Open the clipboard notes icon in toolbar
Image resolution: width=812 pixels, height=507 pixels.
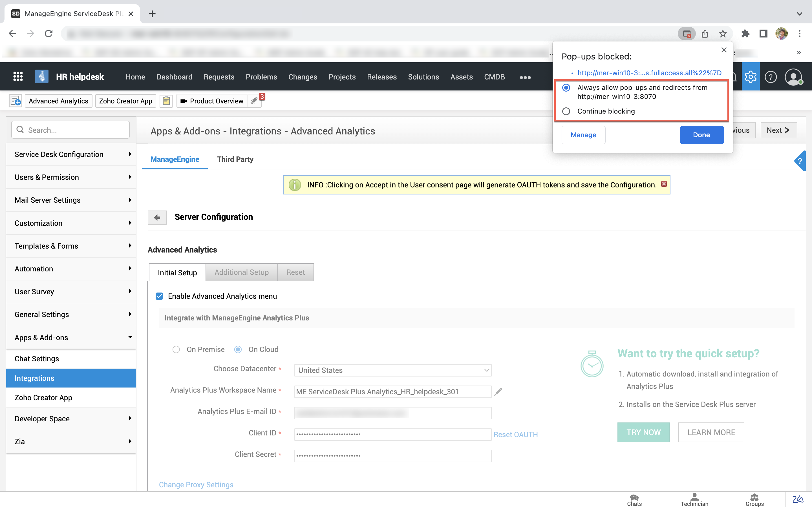[166, 101]
